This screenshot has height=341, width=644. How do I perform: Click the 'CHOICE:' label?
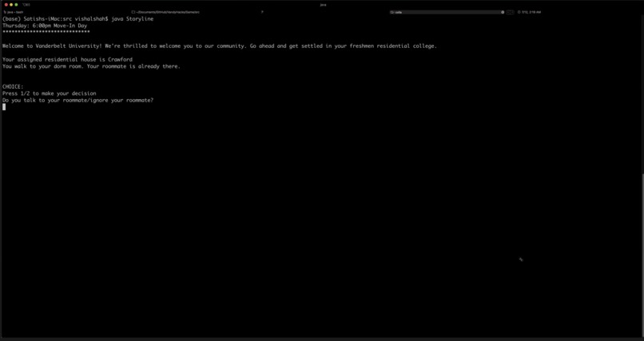click(x=13, y=86)
